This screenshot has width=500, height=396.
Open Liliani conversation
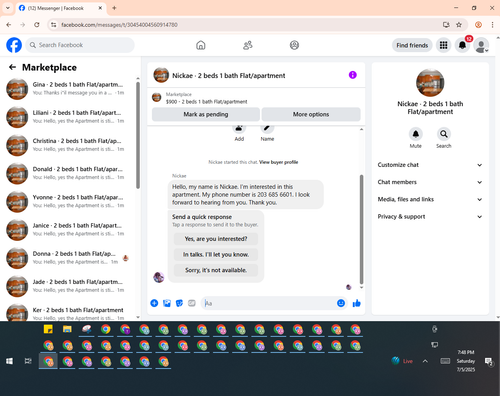68,117
